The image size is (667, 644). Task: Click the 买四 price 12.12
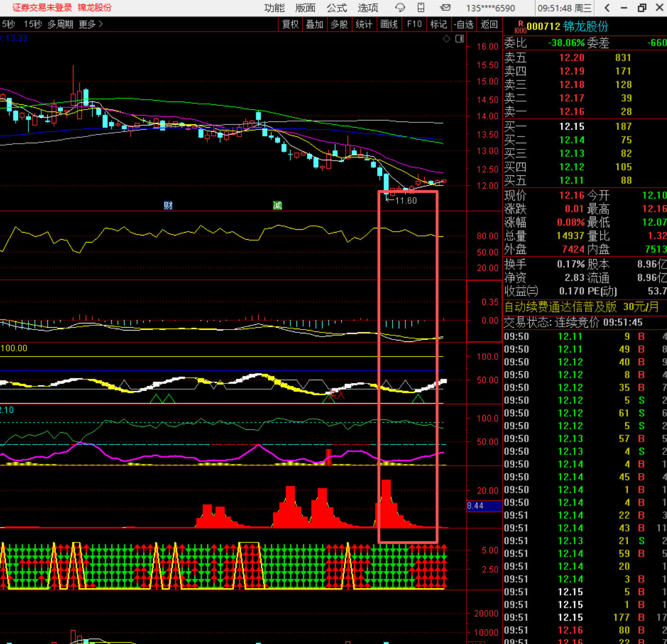coord(572,167)
